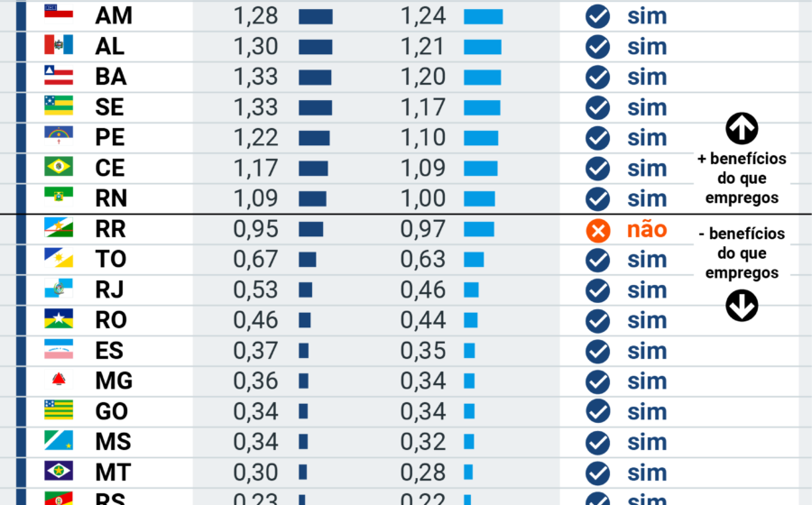The height and width of the screenshot is (505, 812).
Task: Click the value 1,00 in RN row
Action: click(422, 198)
